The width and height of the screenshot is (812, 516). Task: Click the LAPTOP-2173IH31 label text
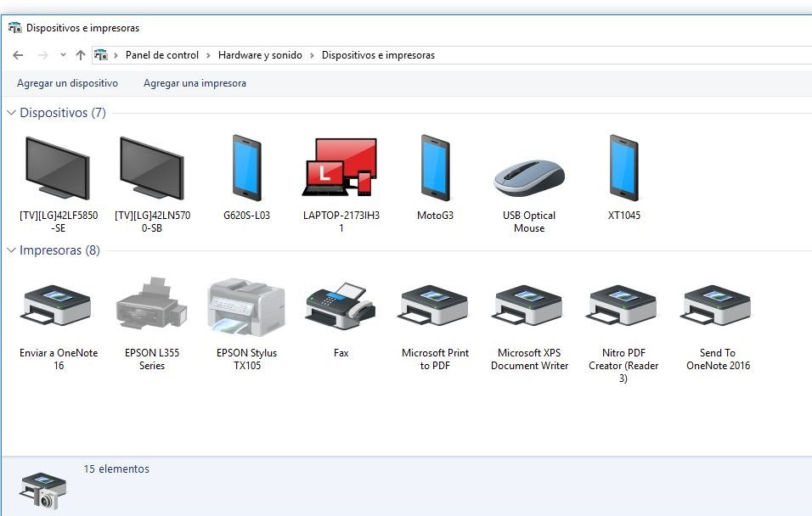[341, 222]
